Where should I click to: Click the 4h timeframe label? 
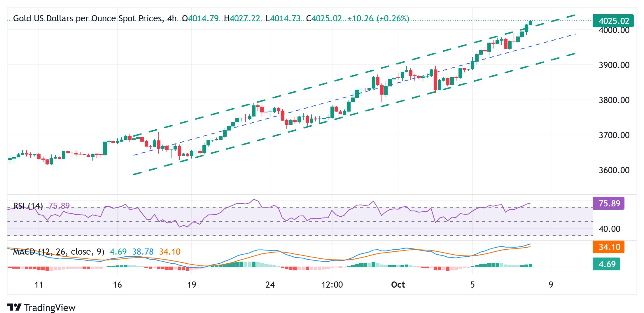click(x=172, y=18)
